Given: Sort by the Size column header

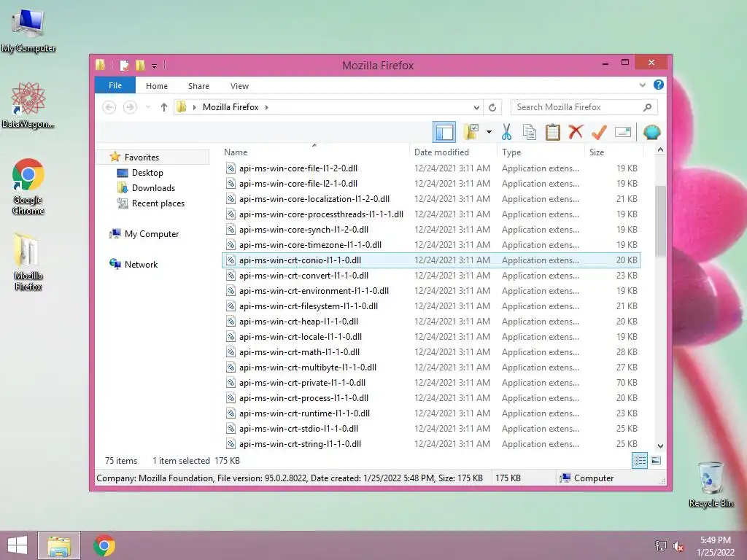Looking at the screenshot, I should 597,152.
